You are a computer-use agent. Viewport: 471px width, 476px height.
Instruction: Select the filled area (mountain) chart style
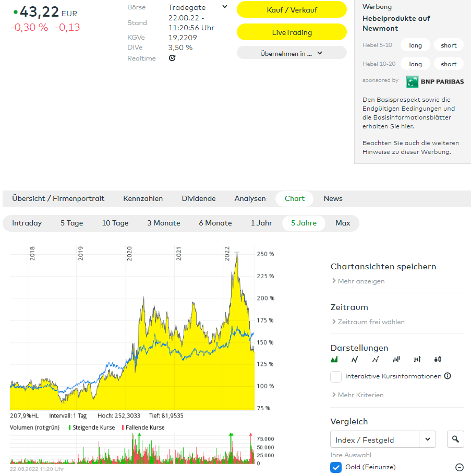pyautogui.click(x=334, y=360)
